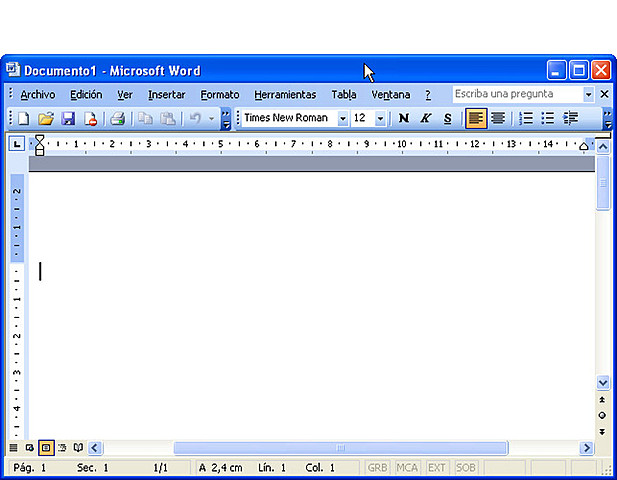
Task: Toggle EXT extend selection in status bar
Action: tap(436, 468)
